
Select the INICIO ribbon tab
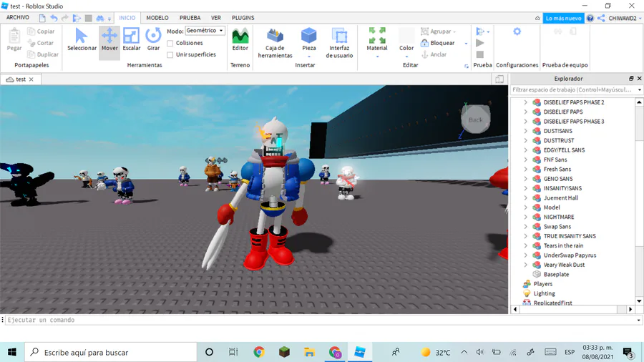pyautogui.click(x=127, y=18)
